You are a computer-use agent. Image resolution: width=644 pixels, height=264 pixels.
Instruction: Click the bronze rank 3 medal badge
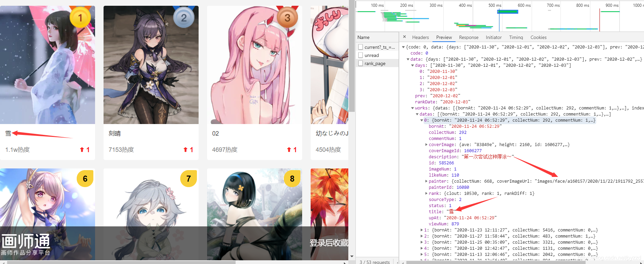click(287, 17)
